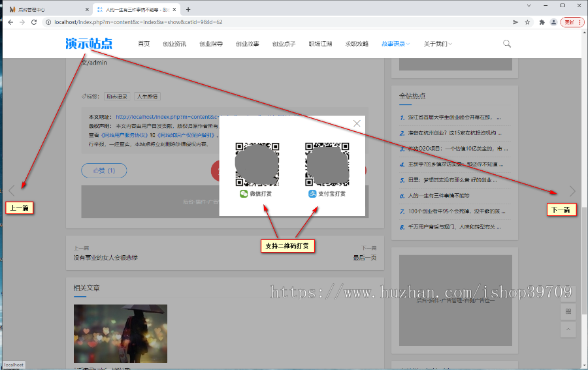Open a new browser tab
Screen dimensions: 588x370
188,9
